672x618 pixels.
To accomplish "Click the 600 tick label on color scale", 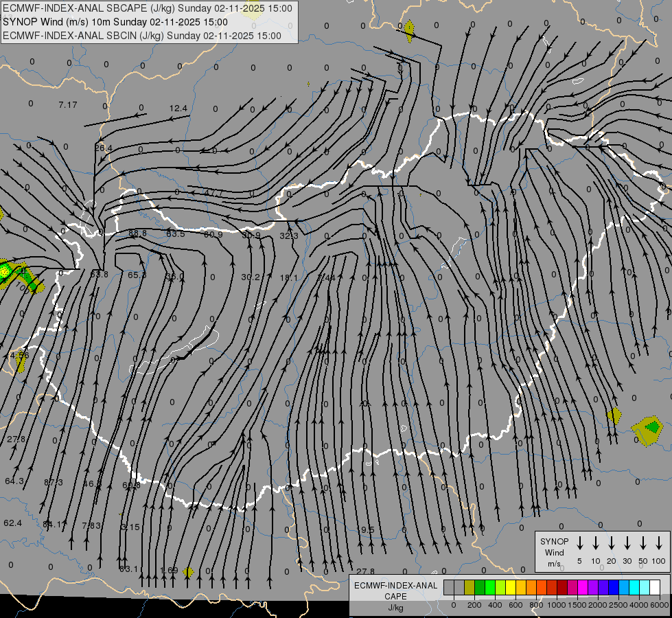I will point(515,605).
